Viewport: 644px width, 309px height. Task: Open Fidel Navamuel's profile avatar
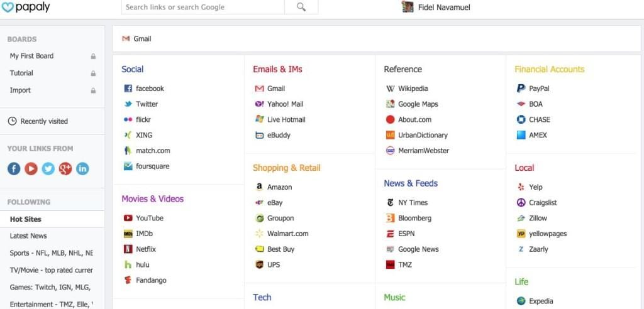pyautogui.click(x=408, y=7)
